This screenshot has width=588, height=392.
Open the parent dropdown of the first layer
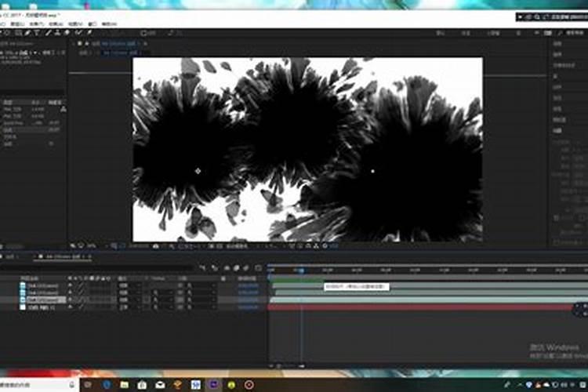(201, 285)
